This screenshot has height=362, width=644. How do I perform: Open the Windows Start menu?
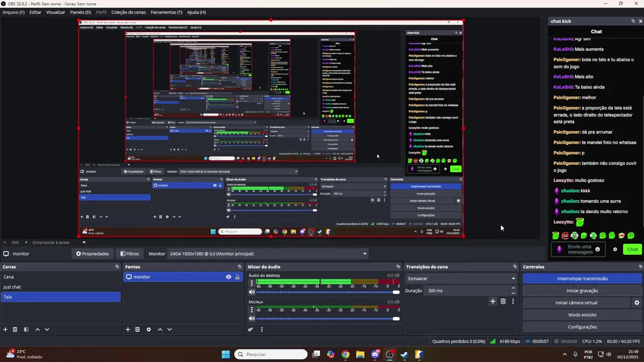[x=226, y=354]
